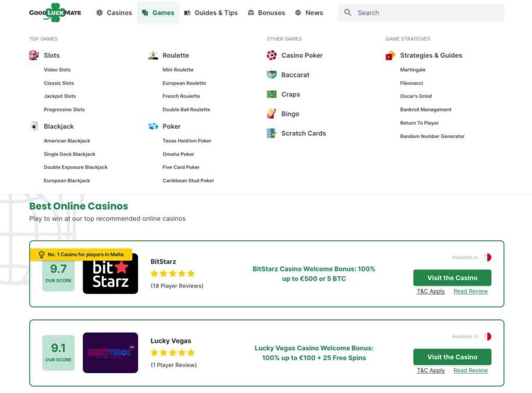
Task: Select Five Card Poker
Action: click(181, 167)
